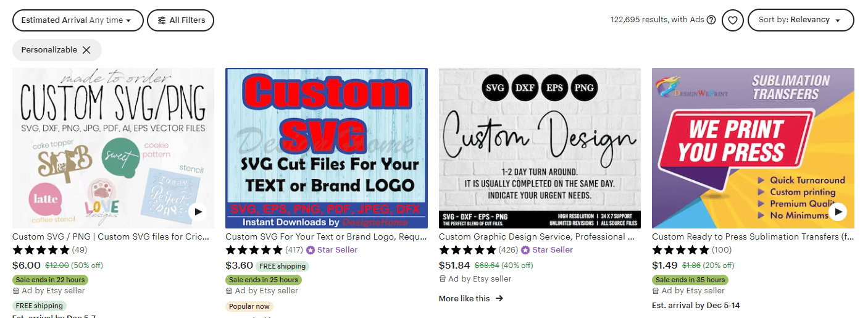Click FREE shipping badge under first listing

[x=40, y=306]
